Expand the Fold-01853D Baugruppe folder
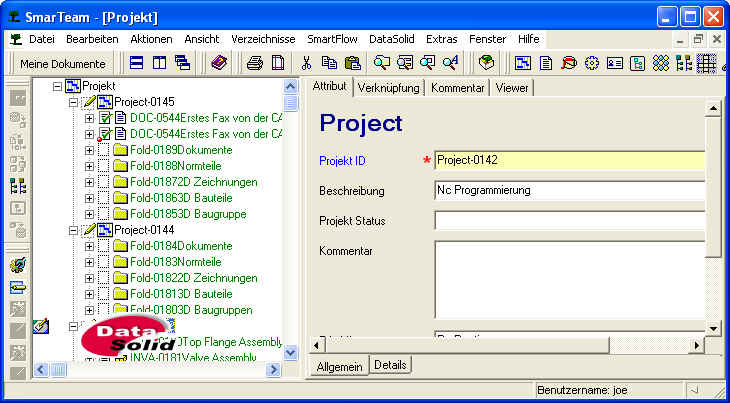 tap(89, 214)
